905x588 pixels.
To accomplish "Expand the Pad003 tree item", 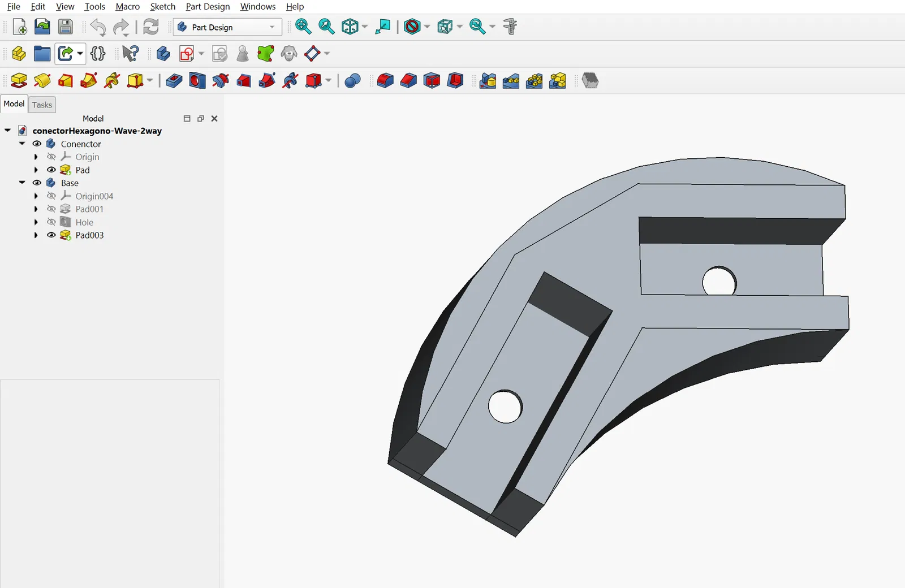I will [36, 235].
